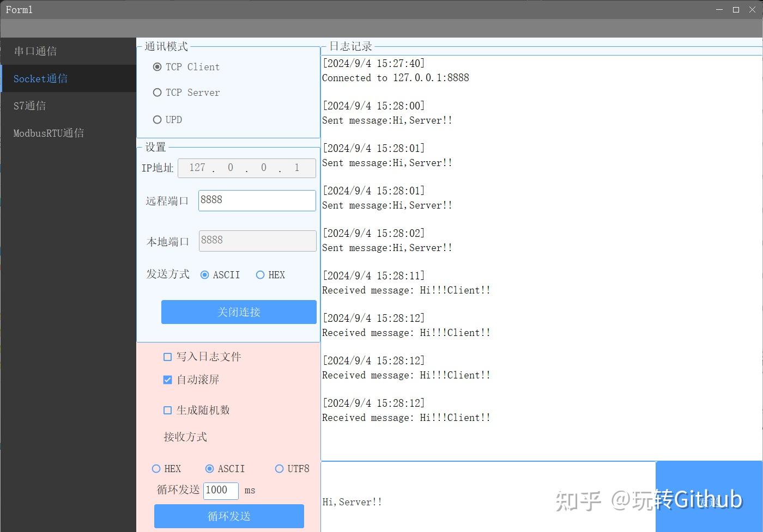Select the UPD communication mode
The image size is (763, 532).
click(x=168, y=120)
